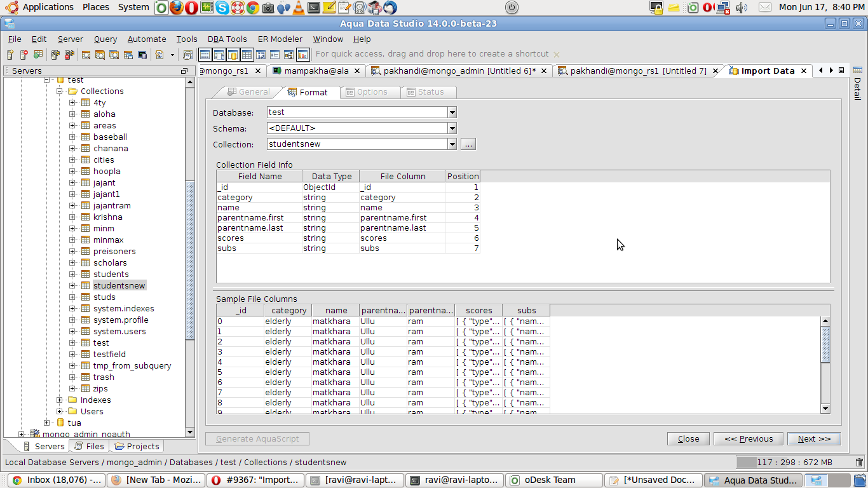Collapse the Collections tree folder

coord(59,91)
